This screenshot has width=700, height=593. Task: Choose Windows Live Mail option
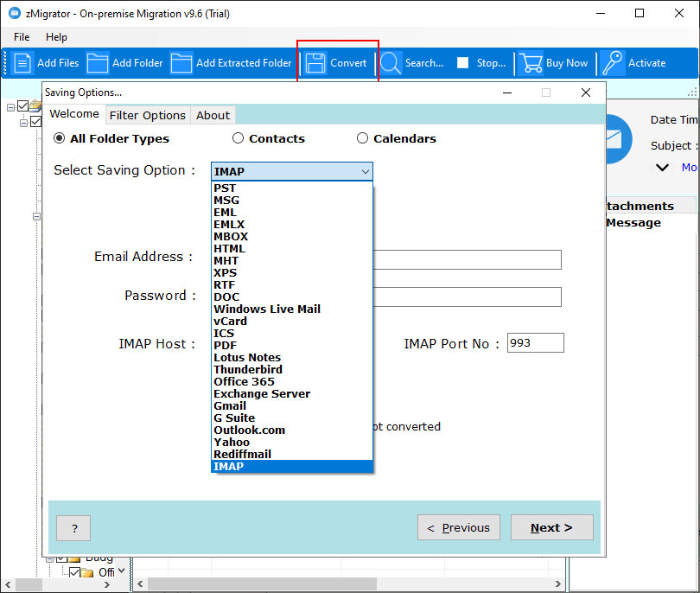(x=292, y=309)
